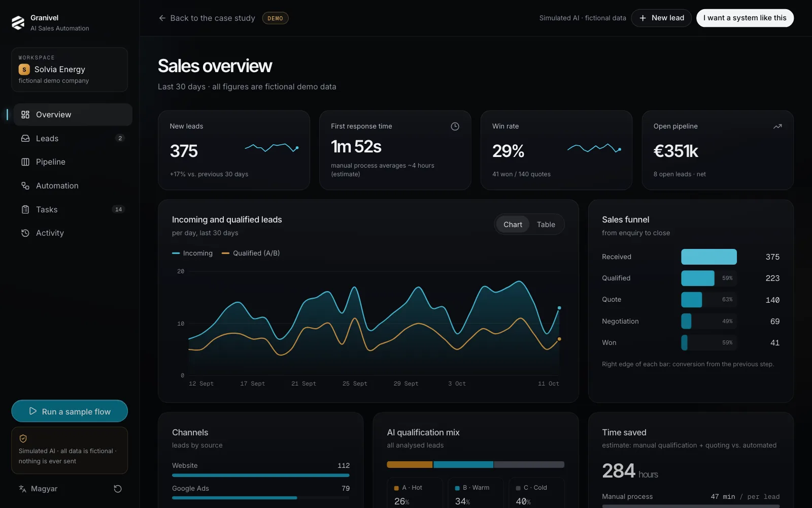Click Back to the case study link
Image resolution: width=812 pixels, height=508 pixels.
(207, 18)
